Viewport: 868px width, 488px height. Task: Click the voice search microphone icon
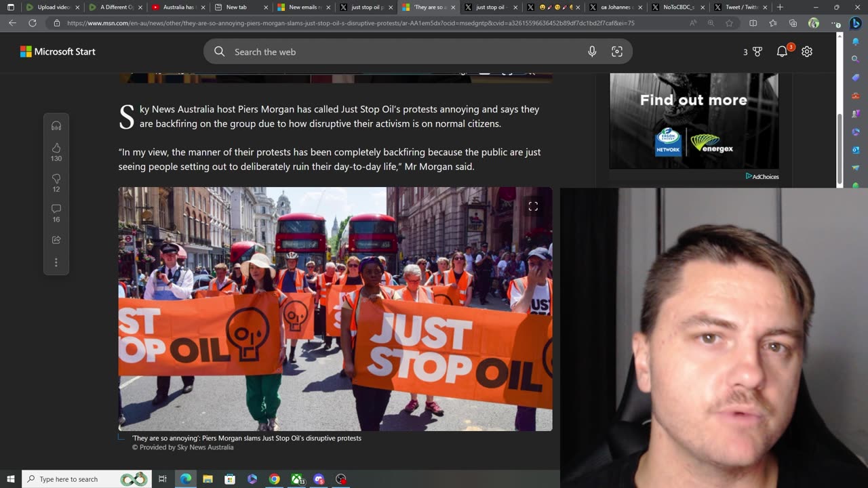click(x=592, y=52)
